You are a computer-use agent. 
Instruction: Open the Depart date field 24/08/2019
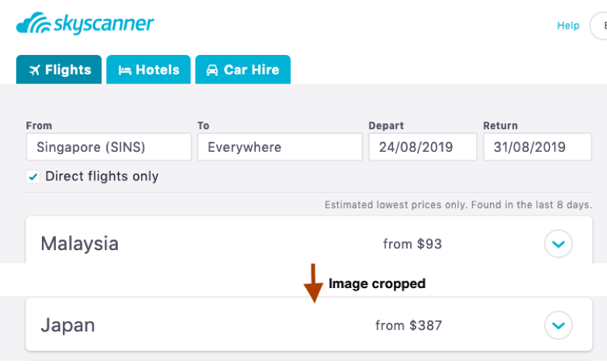422,146
